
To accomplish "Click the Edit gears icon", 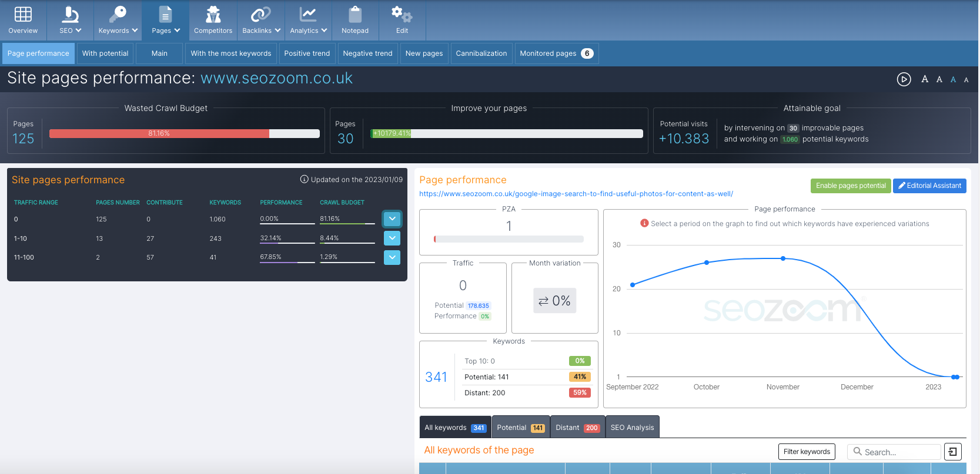I will [402, 20].
